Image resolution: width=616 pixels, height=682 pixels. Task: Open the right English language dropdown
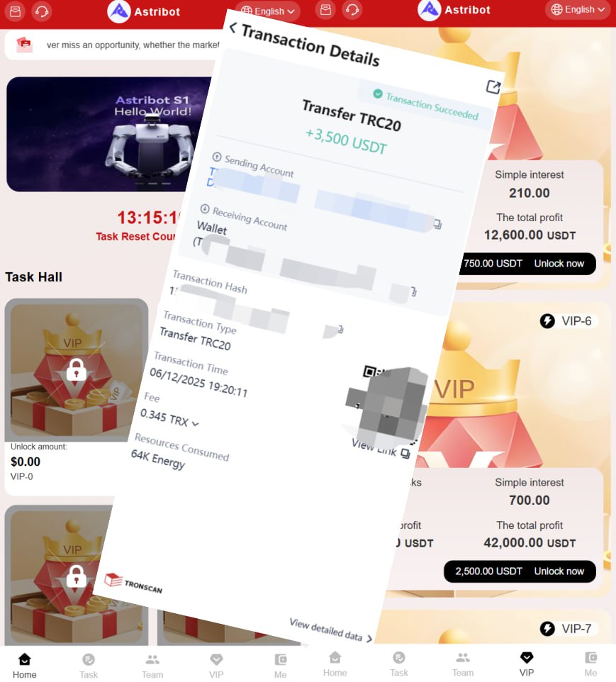coord(578,9)
